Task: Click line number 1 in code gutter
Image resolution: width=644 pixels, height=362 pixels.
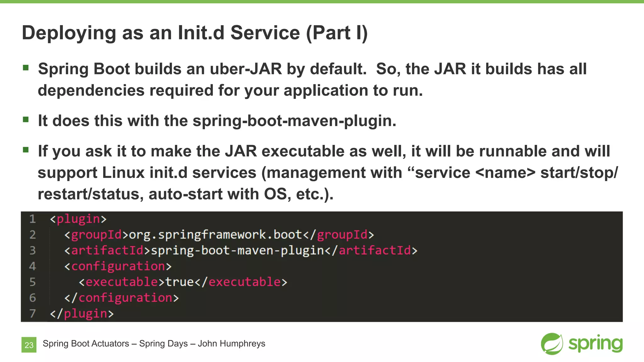Action: tap(32, 219)
